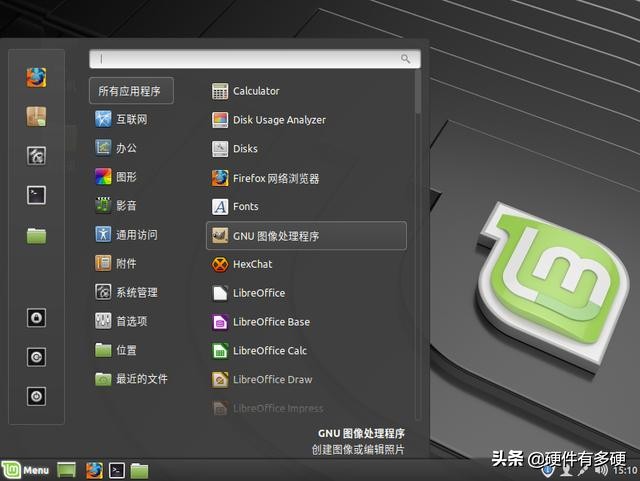Launch Disk Usage Analyzer

tap(269, 120)
